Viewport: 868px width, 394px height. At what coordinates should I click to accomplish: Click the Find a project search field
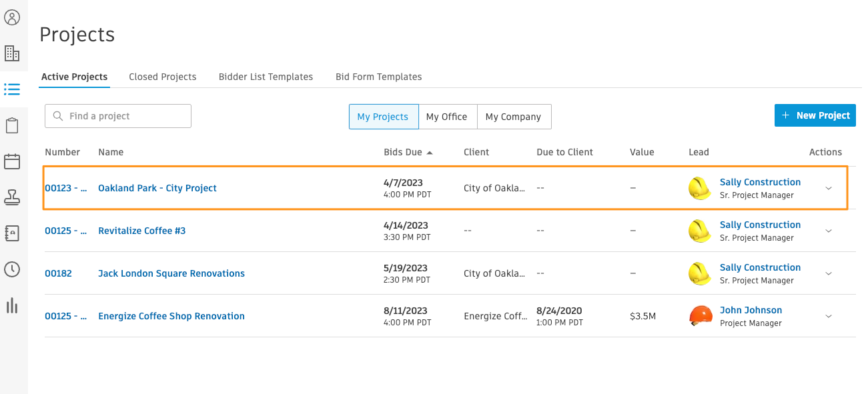[x=117, y=115]
